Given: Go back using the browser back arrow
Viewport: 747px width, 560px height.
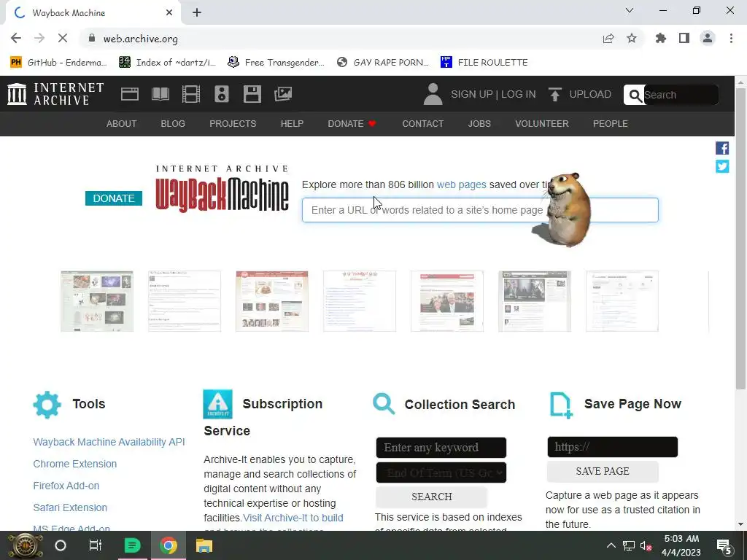Looking at the screenshot, I should point(16,38).
